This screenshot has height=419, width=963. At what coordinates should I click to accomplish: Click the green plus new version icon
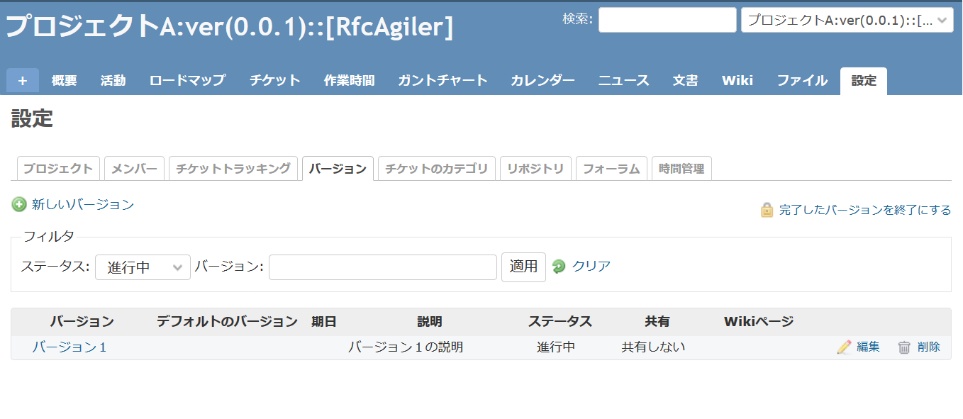tap(19, 205)
